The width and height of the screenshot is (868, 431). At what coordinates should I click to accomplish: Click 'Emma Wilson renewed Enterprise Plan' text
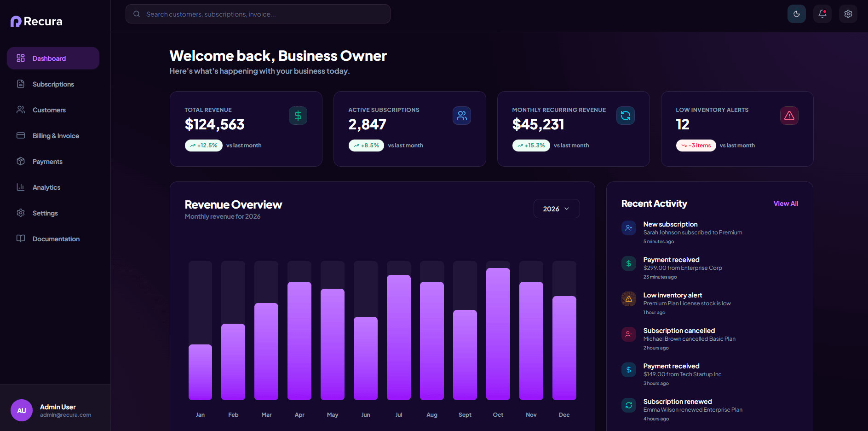click(693, 410)
